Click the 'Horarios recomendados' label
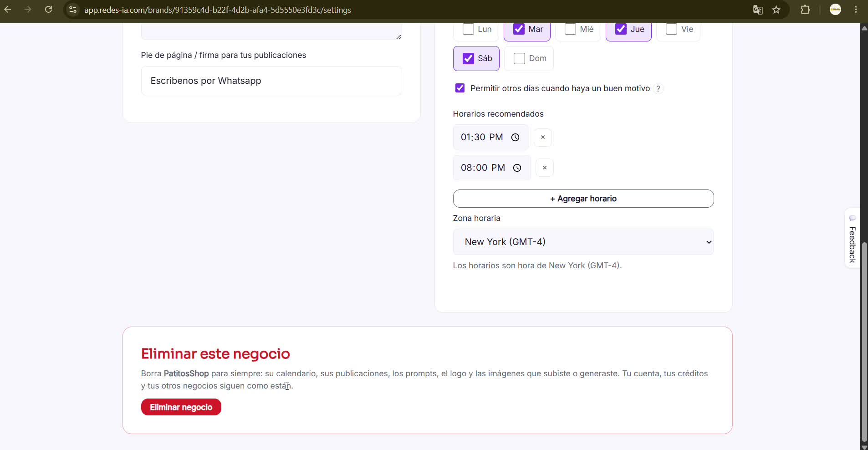 point(498,114)
